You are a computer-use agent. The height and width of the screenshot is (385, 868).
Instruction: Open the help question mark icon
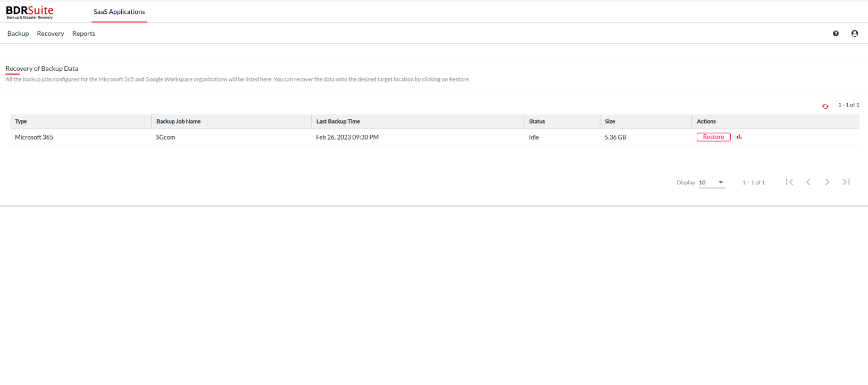[x=836, y=34]
